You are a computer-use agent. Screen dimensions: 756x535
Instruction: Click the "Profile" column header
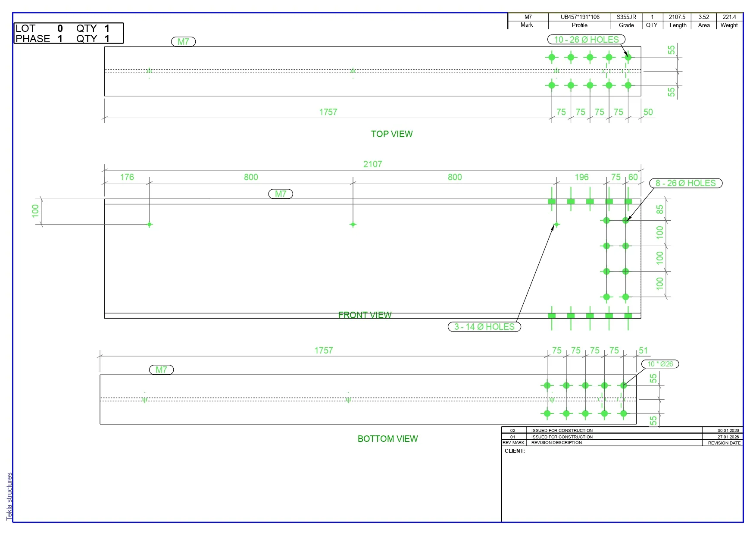pyautogui.click(x=580, y=25)
